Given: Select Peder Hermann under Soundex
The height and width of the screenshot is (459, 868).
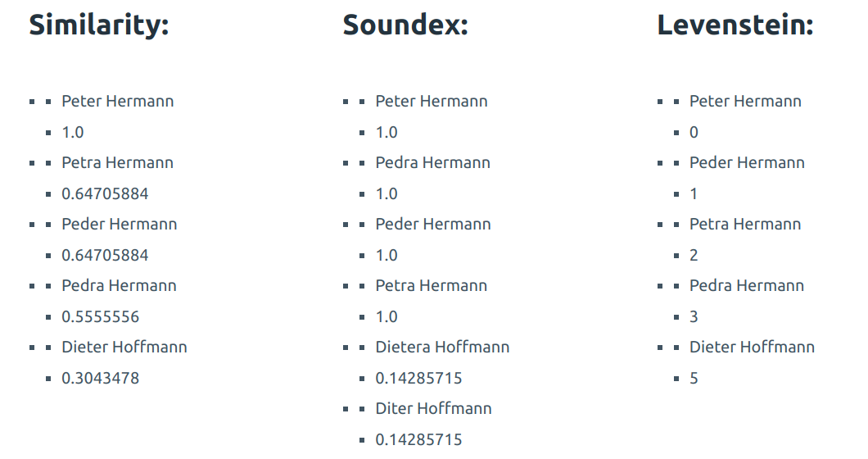Looking at the screenshot, I should 433,224.
